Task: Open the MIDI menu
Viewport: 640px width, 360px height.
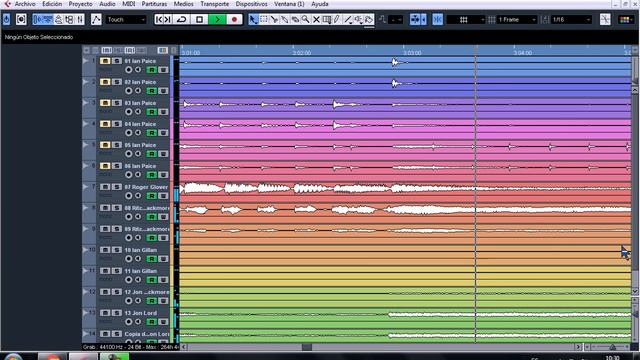Action: click(x=129, y=4)
